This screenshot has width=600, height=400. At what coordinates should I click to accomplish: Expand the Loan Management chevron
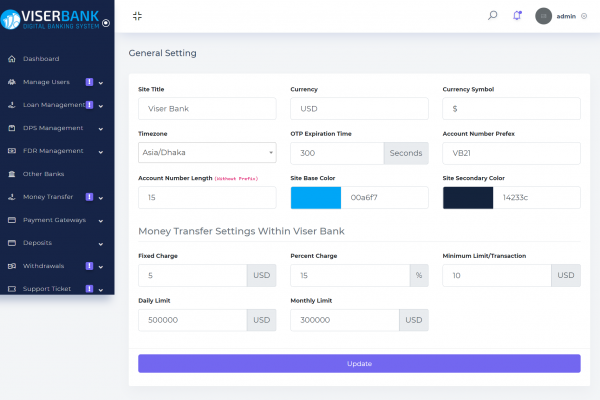point(101,106)
